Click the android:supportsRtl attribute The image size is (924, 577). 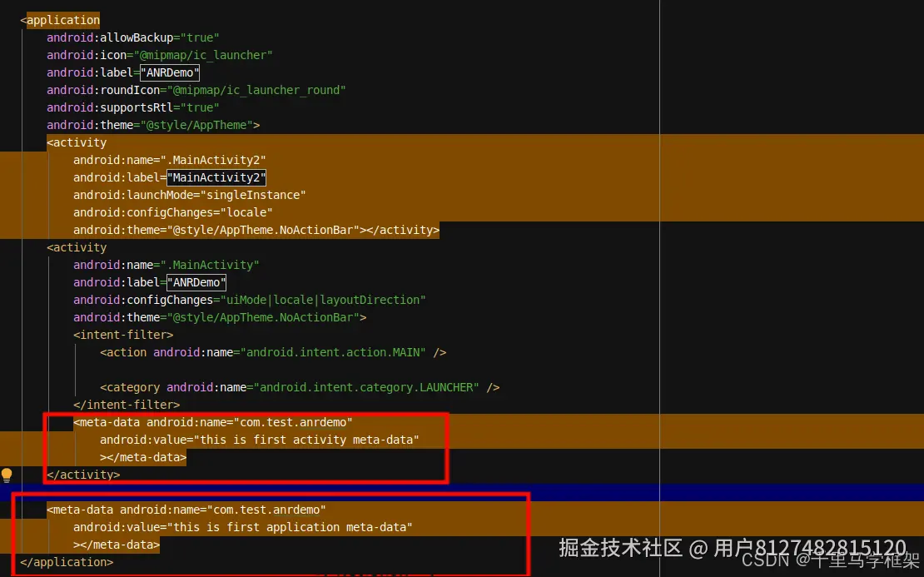pos(110,108)
